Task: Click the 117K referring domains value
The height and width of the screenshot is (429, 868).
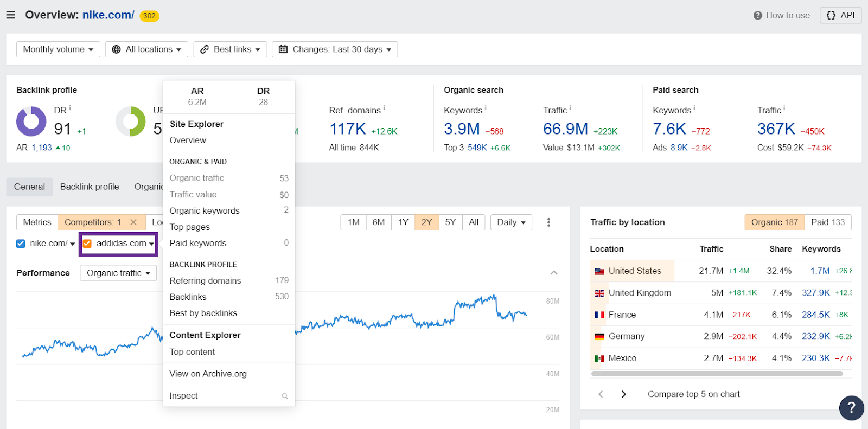Action: tap(348, 129)
